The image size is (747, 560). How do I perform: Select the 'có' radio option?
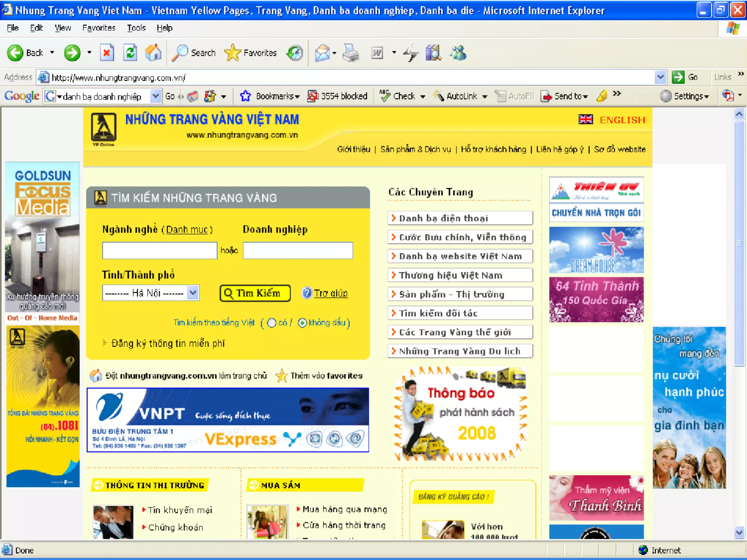(x=272, y=323)
